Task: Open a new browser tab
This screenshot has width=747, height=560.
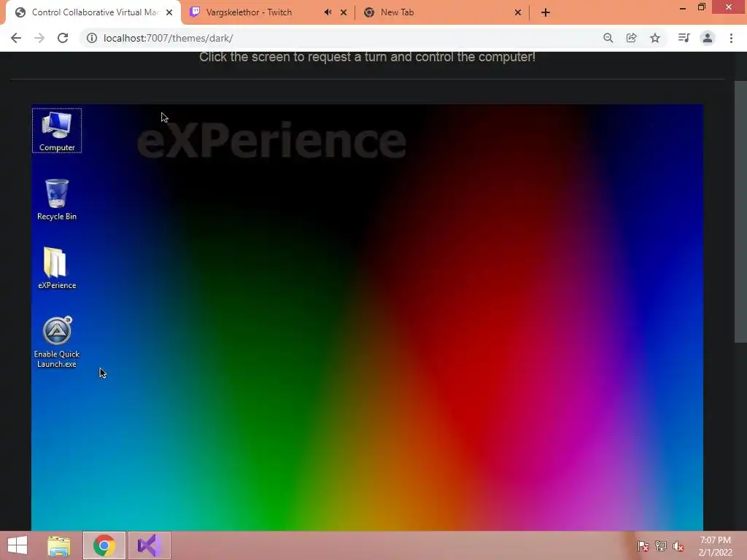Action: (546, 12)
